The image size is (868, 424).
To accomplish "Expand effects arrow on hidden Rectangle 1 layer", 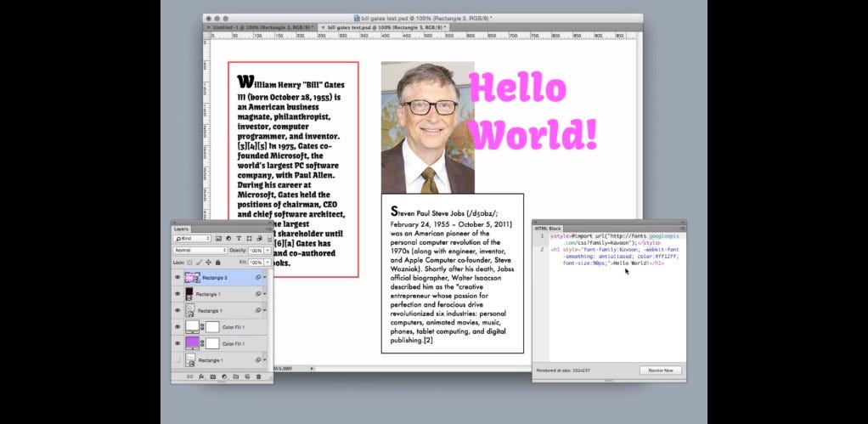I will (x=265, y=360).
